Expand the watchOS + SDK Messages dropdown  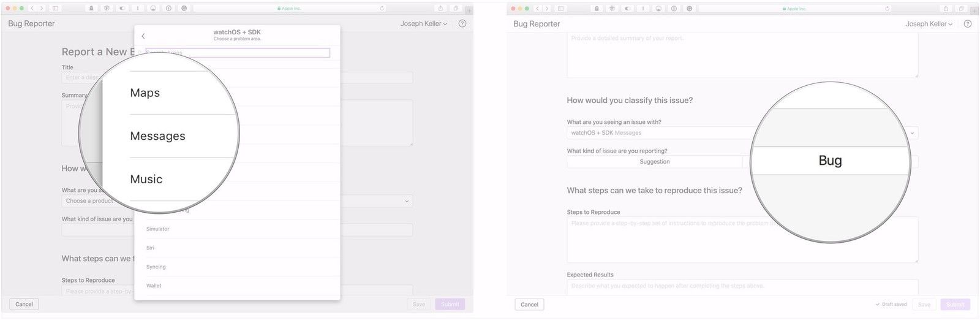(x=912, y=133)
